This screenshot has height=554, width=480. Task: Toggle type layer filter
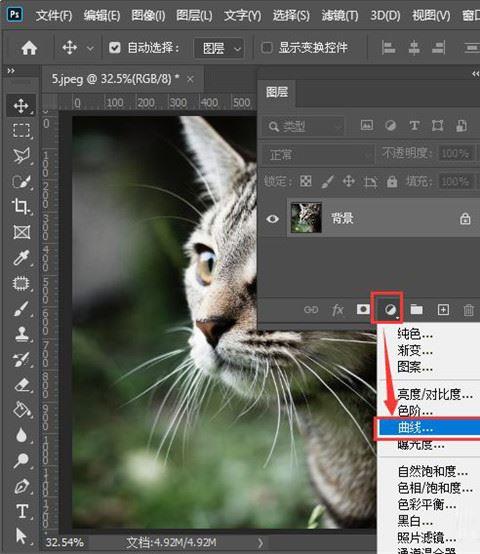click(414, 126)
